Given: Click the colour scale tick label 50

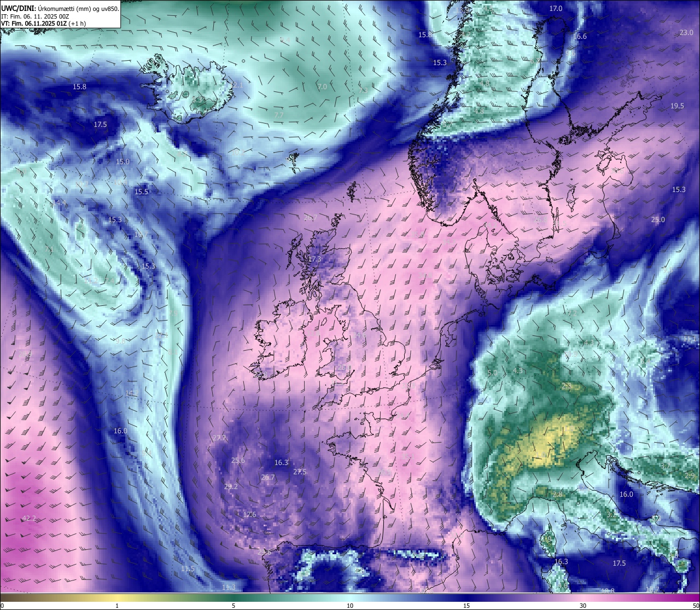Looking at the screenshot, I should (695, 606).
